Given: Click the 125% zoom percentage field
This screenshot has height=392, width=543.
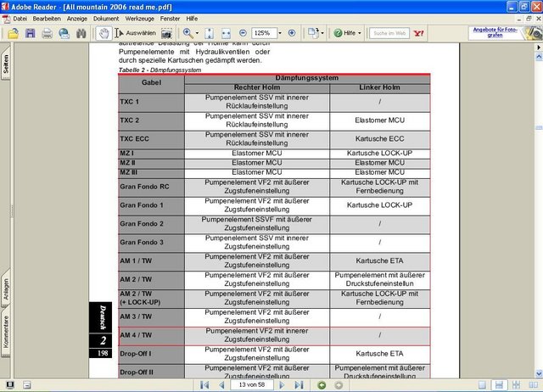Looking at the screenshot, I should point(264,33).
